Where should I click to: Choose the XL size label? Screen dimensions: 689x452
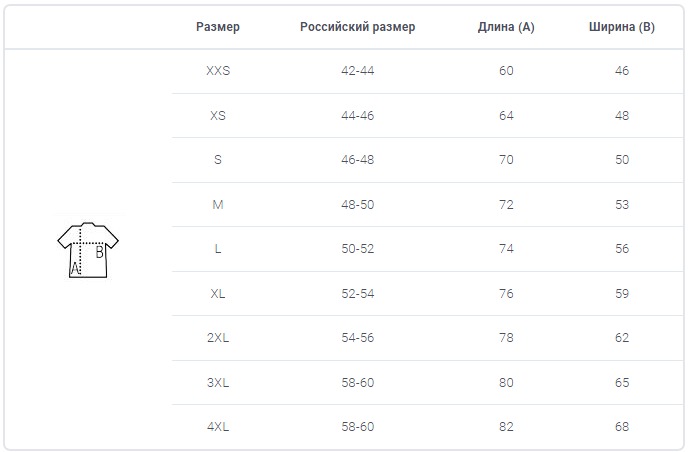pos(218,293)
